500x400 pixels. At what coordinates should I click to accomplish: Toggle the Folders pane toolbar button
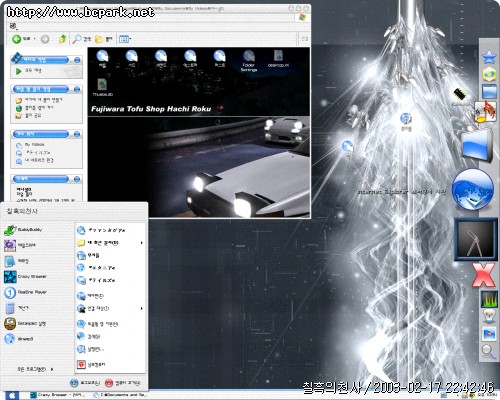click(104, 39)
